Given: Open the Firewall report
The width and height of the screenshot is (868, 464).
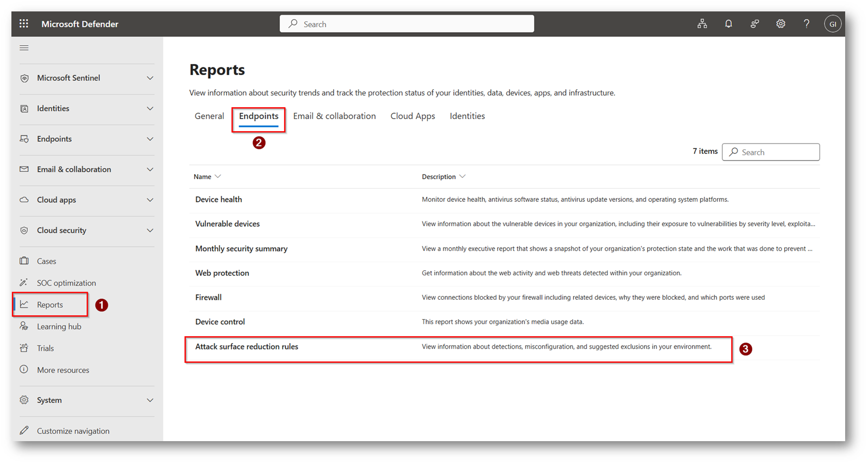Looking at the screenshot, I should pyautogui.click(x=208, y=298).
